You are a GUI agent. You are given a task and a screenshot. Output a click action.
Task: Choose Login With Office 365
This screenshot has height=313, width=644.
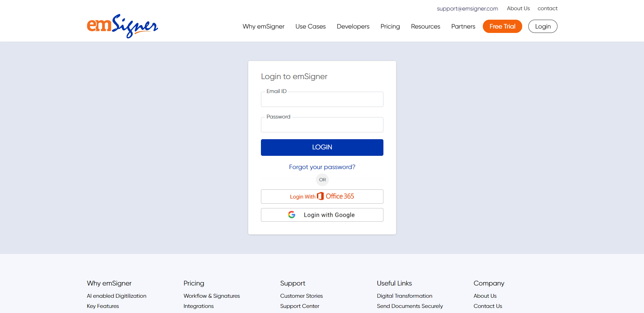pos(322,197)
